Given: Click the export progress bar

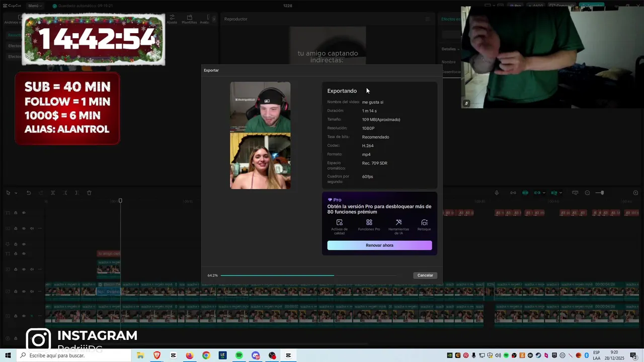Looking at the screenshot, I should (x=309, y=276).
